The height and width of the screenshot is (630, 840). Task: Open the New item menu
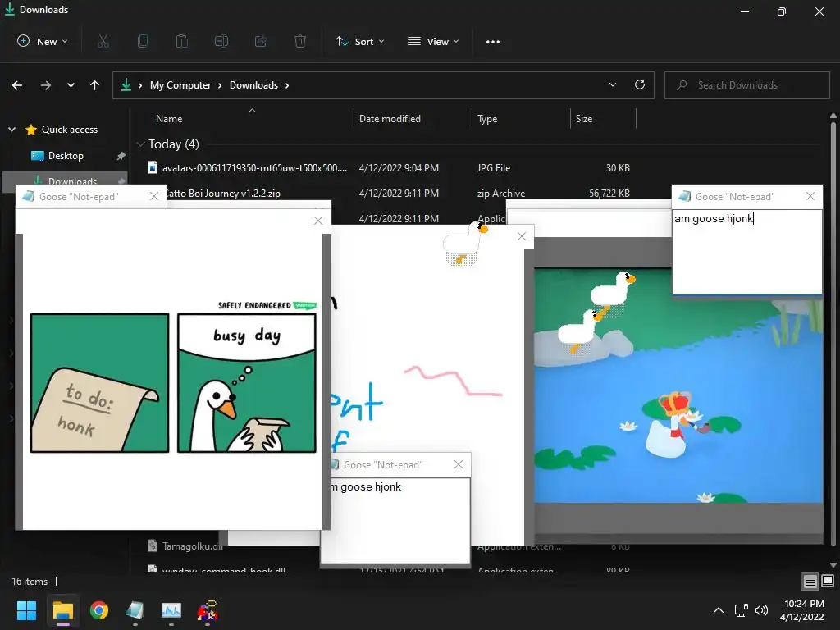[43, 41]
